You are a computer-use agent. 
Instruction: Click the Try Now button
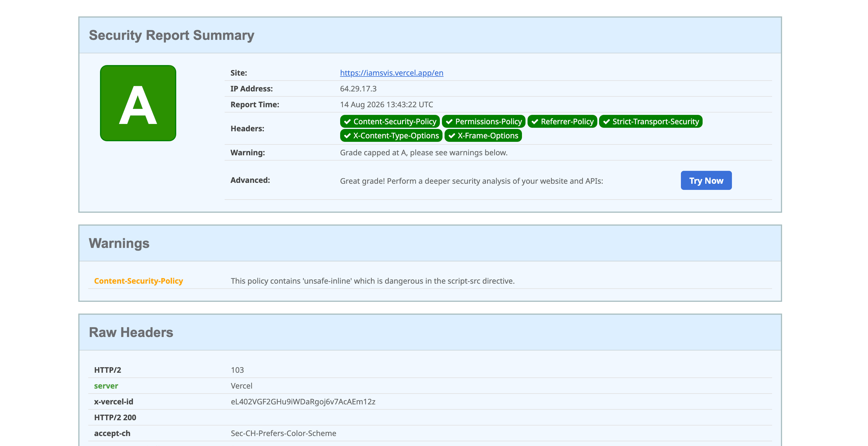click(706, 181)
